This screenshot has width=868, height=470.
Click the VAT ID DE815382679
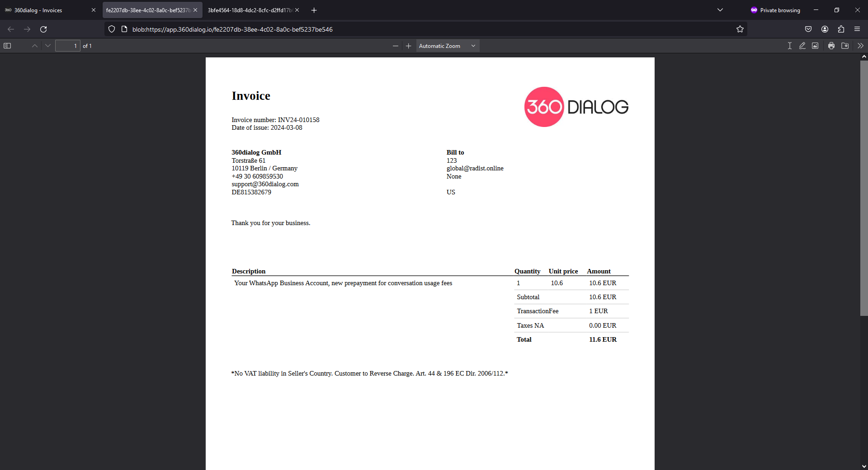(x=251, y=193)
